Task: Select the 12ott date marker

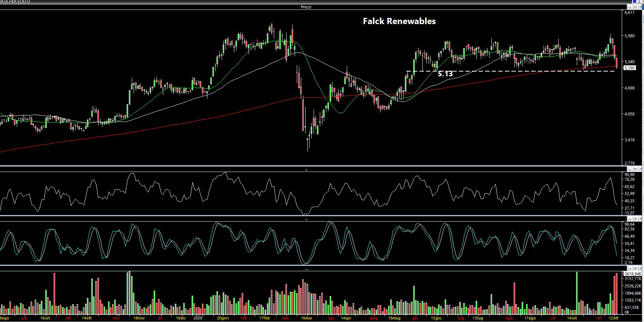Action: 614,318
